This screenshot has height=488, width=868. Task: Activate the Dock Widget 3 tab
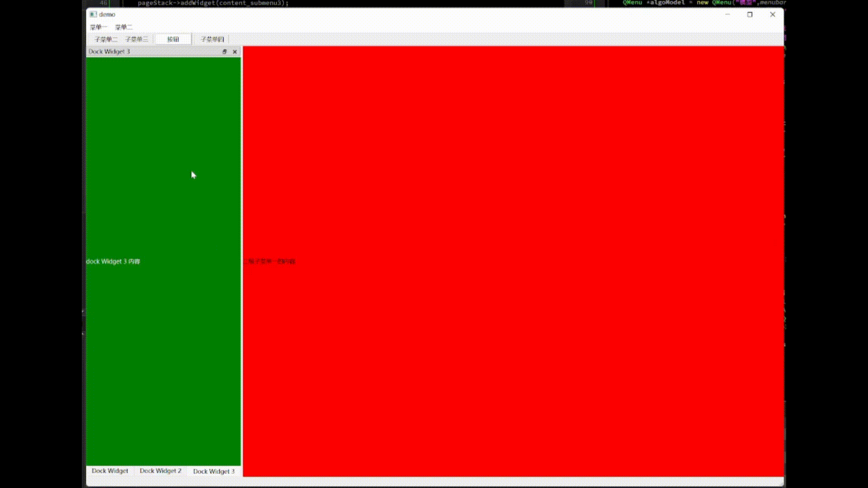[x=214, y=471]
